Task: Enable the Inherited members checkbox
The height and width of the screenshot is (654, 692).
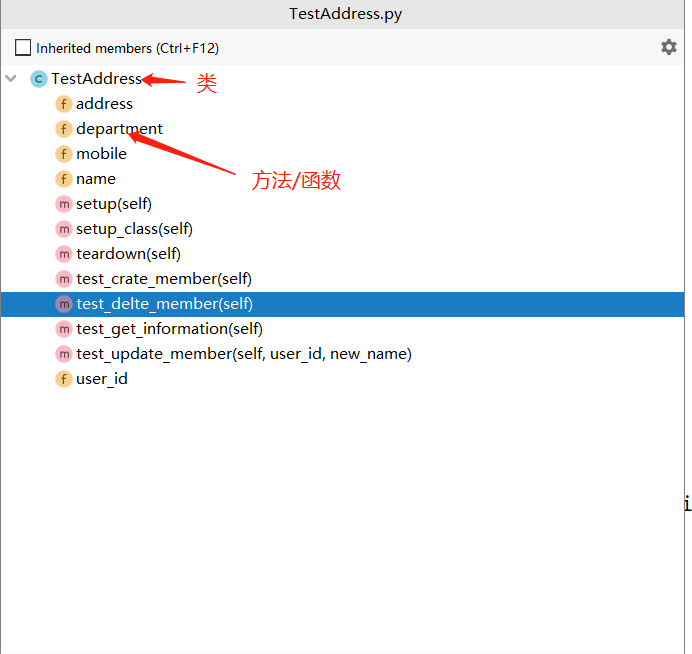Action: 23,47
